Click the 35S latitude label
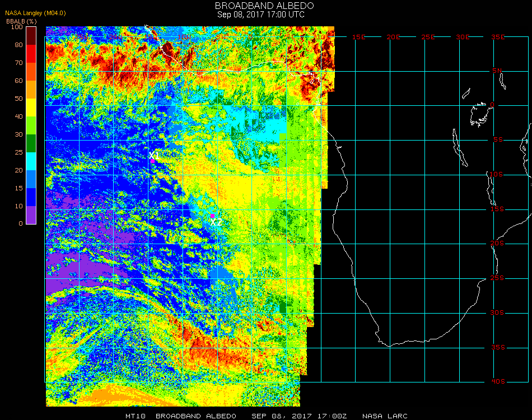The height and width of the screenshot is (420, 532). click(x=498, y=347)
